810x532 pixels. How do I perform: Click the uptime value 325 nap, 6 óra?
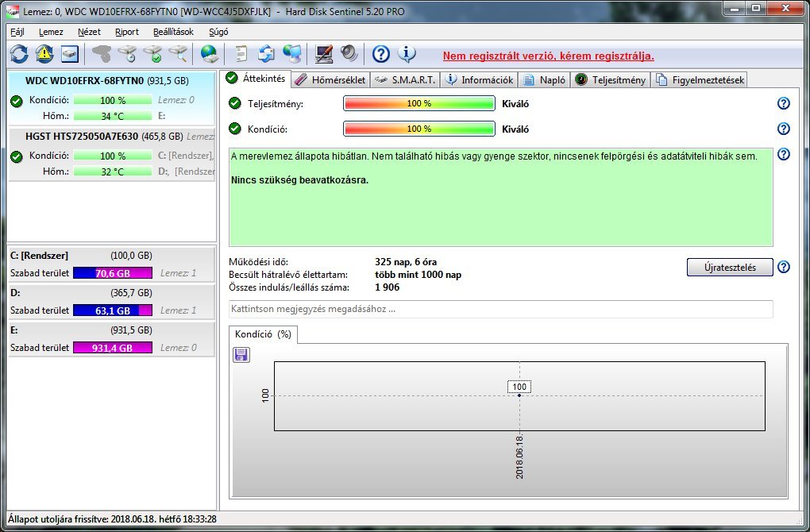point(406,262)
